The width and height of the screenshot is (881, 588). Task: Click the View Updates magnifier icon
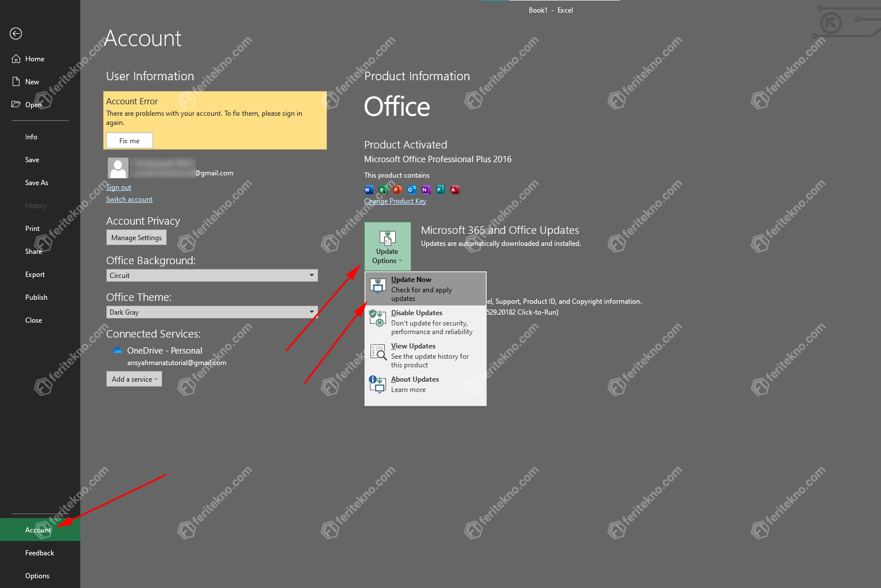[378, 351]
